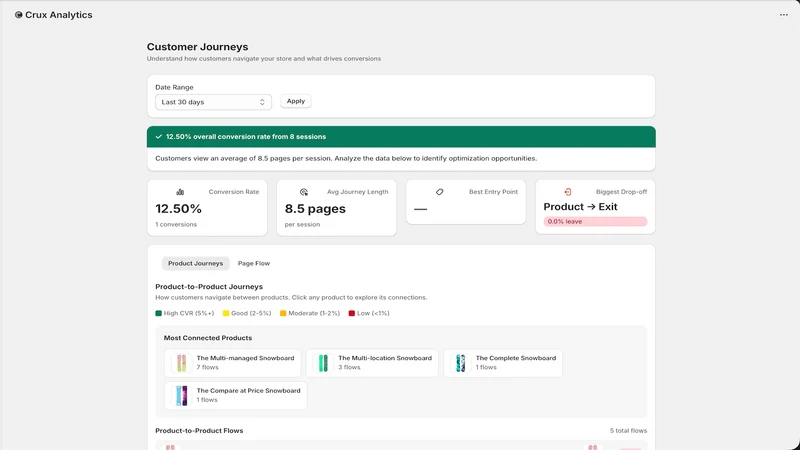
Task: Click the 12.50% conversion rate value
Action: (179, 209)
